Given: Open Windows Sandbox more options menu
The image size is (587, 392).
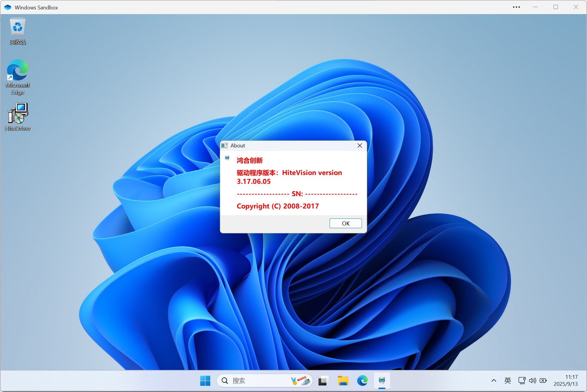Looking at the screenshot, I should click(x=516, y=7).
